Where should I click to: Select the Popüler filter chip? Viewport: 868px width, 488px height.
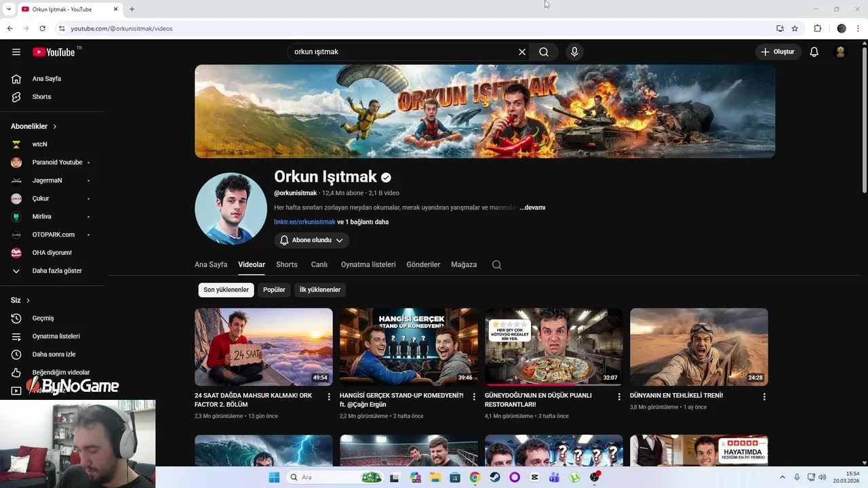coord(274,290)
